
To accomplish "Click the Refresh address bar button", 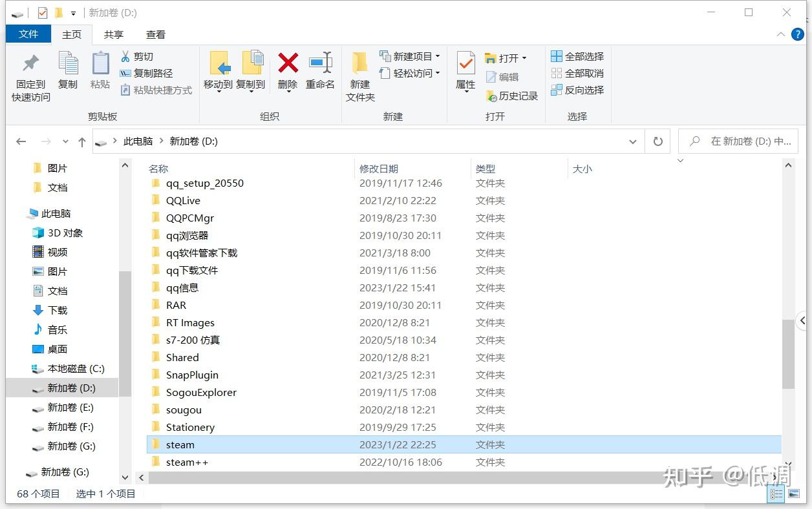I will pyautogui.click(x=658, y=141).
